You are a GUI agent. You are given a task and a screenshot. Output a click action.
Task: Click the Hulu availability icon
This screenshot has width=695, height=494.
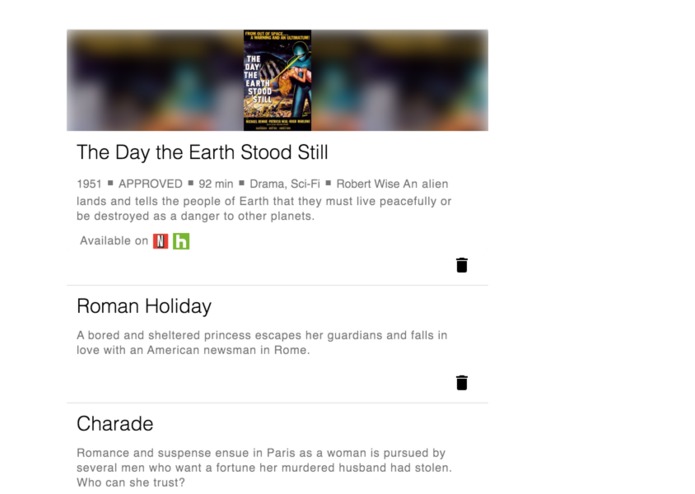(181, 241)
